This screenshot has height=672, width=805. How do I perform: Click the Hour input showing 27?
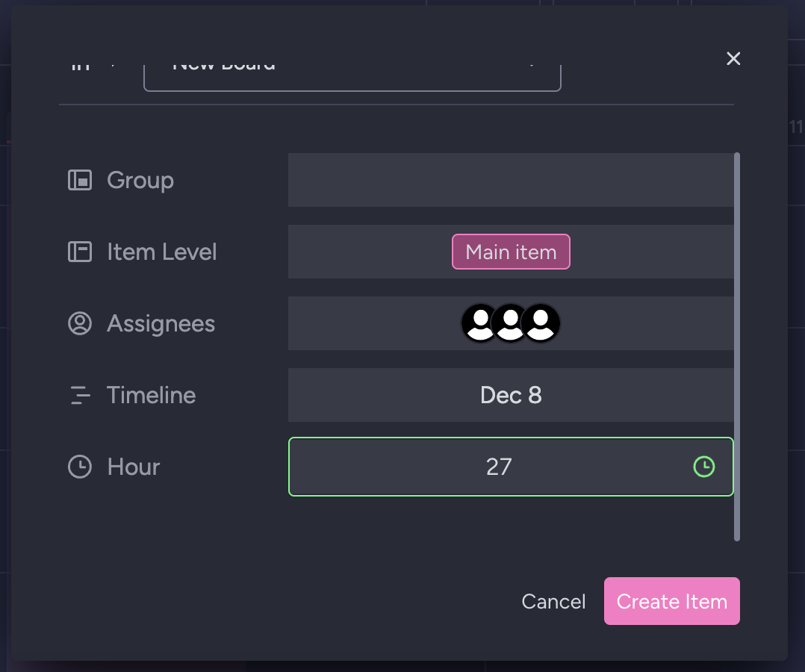tap(498, 467)
